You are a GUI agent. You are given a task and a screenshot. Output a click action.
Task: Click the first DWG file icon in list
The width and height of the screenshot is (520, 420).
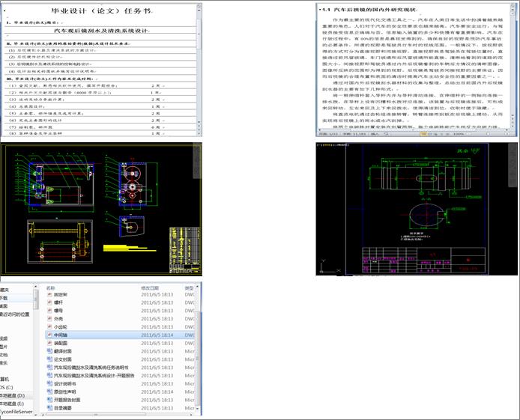pyautogui.click(x=49, y=294)
